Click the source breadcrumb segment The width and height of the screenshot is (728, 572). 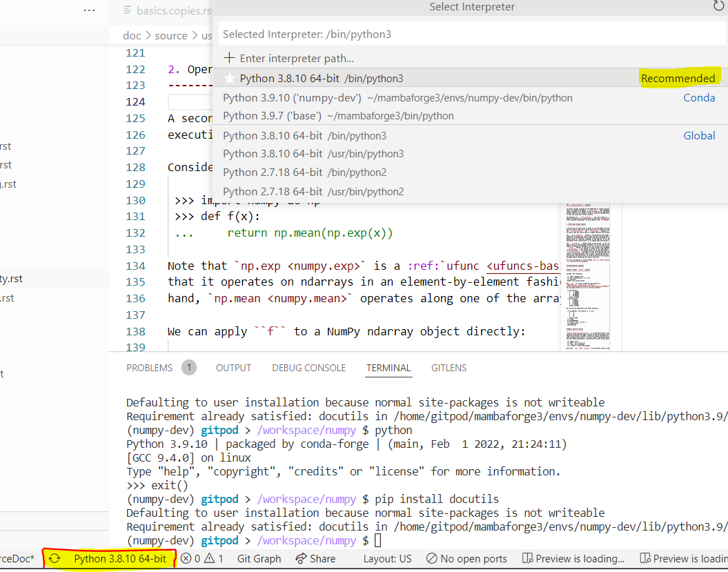(171, 35)
